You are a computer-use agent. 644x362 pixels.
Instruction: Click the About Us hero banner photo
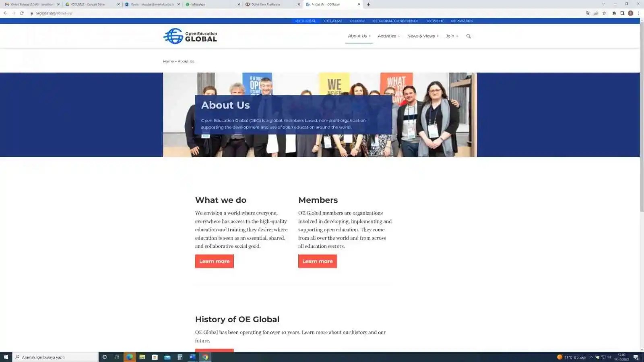(x=320, y=115)
